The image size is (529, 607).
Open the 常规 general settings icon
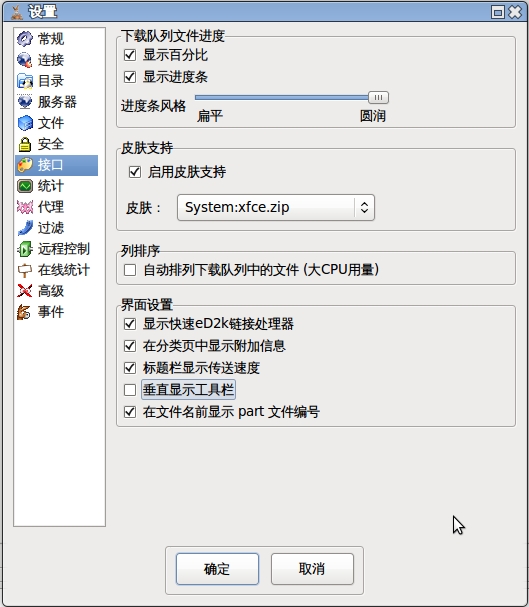click(x=25, y=39)
